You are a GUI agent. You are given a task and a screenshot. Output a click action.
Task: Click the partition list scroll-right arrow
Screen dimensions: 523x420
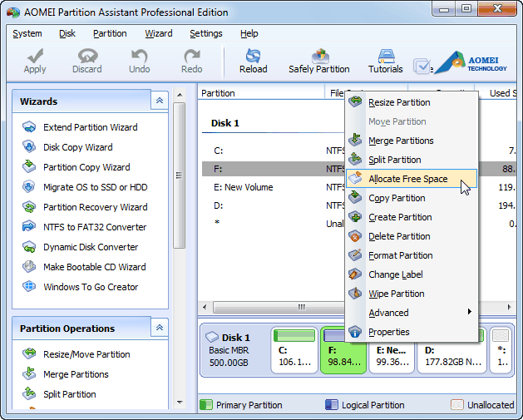[509, 307]
